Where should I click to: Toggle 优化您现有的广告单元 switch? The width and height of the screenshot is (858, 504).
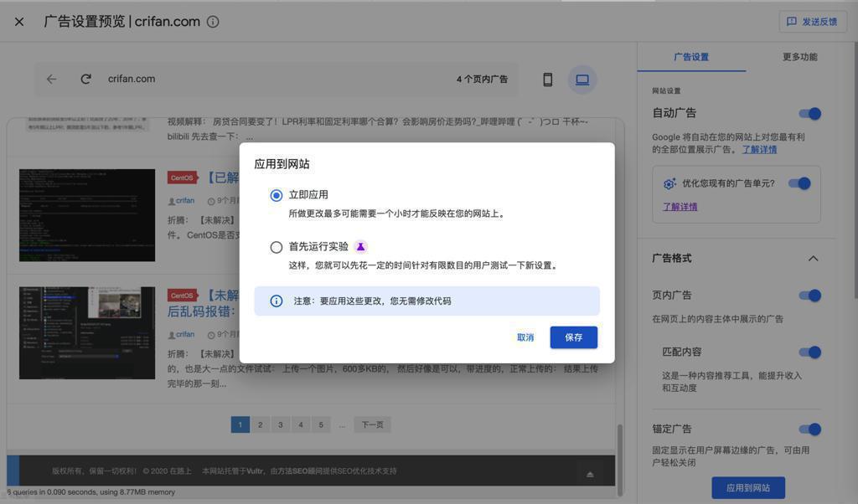pyautogui.click(x=799, y=183)
